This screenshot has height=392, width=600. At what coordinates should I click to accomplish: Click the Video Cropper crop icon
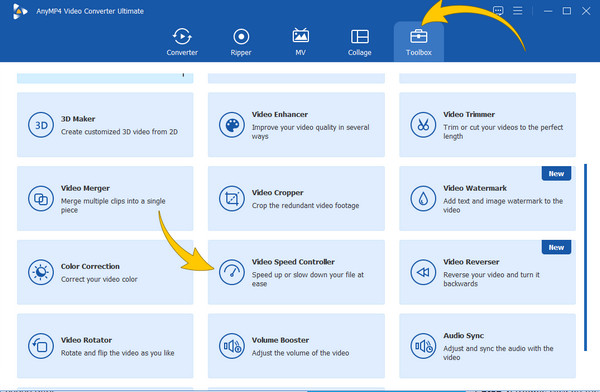[232, 199]
